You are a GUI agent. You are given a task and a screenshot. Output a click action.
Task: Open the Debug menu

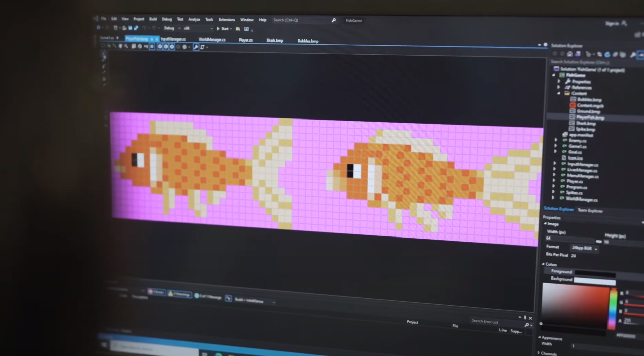[x=167, y=19]
